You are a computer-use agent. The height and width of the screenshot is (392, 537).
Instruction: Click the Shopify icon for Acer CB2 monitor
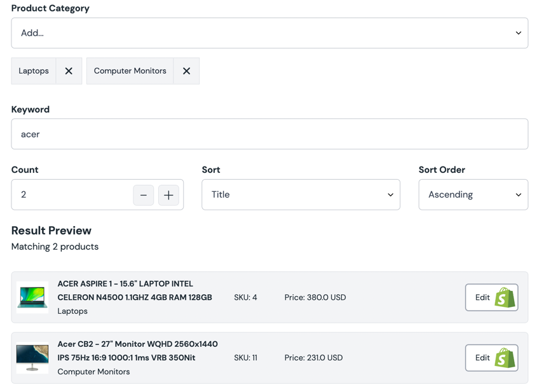pyautogui.click(x=505, y=358)
